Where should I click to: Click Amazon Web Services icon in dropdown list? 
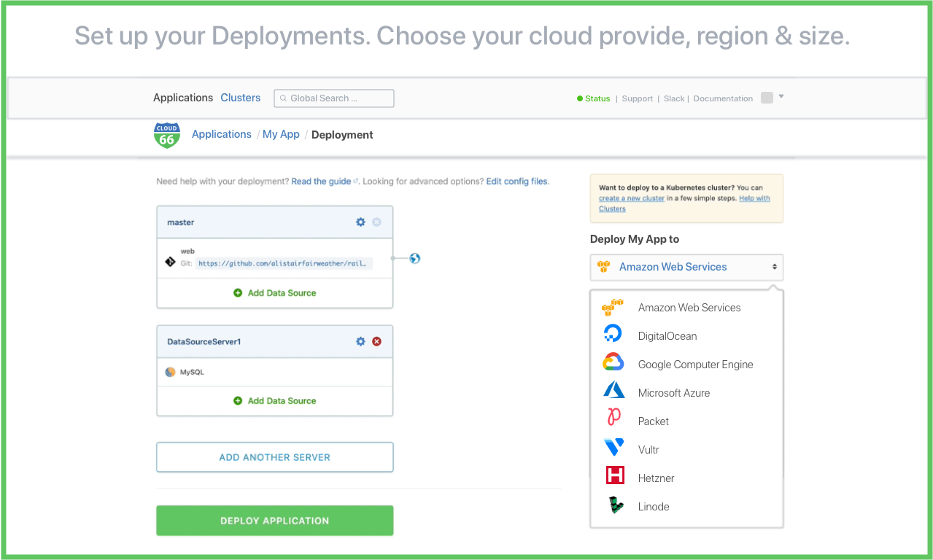coord(613,307)
